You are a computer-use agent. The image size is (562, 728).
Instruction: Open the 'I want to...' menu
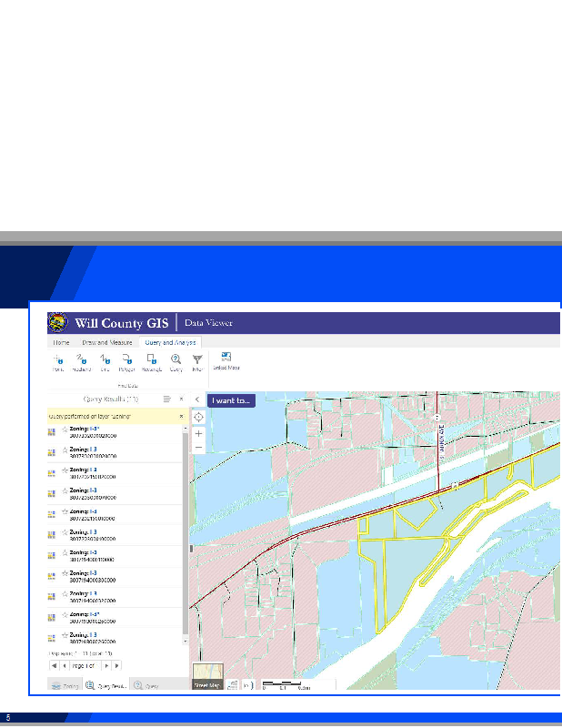tap(231, 399)
